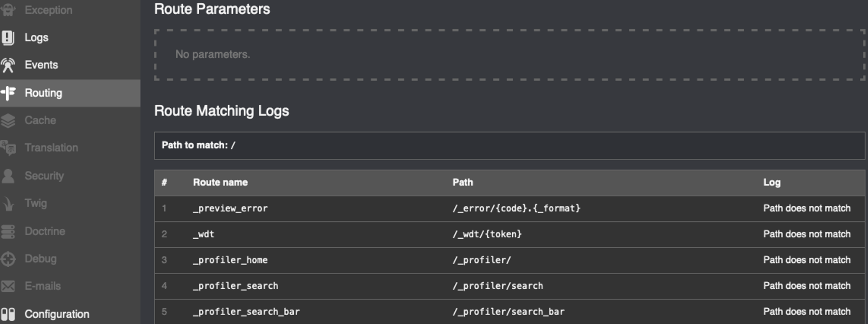Screen dimensions: 868x324
Task: Click the Routing signpost icon
Action: (x=8, y=93)
